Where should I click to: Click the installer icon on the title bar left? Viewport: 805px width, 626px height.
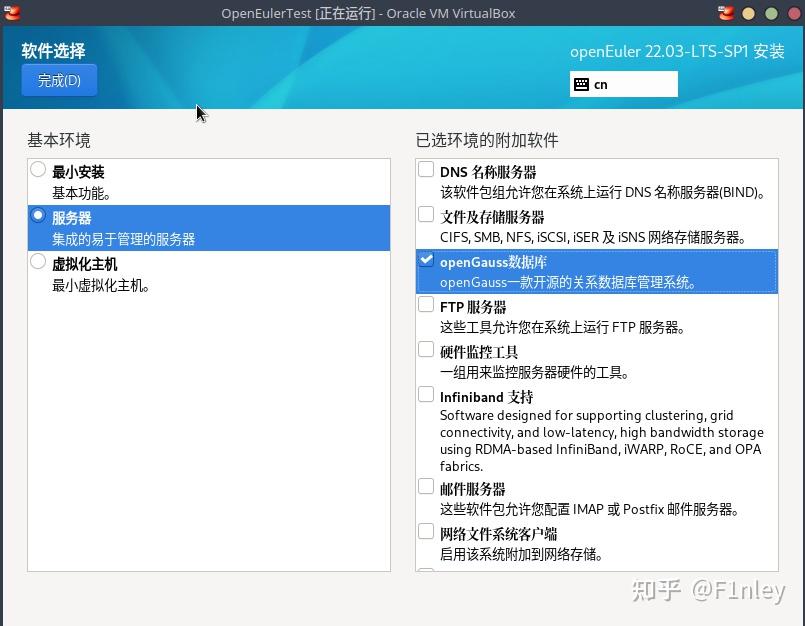coord(11,13)
